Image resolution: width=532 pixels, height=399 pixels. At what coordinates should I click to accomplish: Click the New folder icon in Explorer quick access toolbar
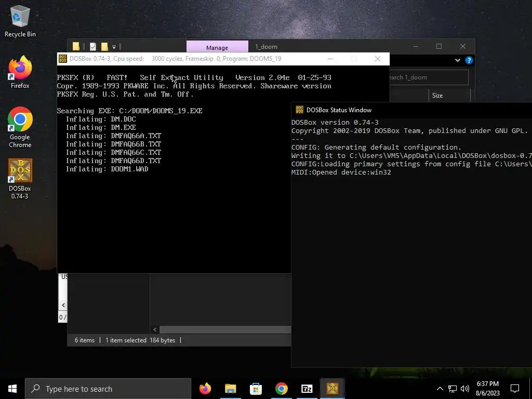104,46
